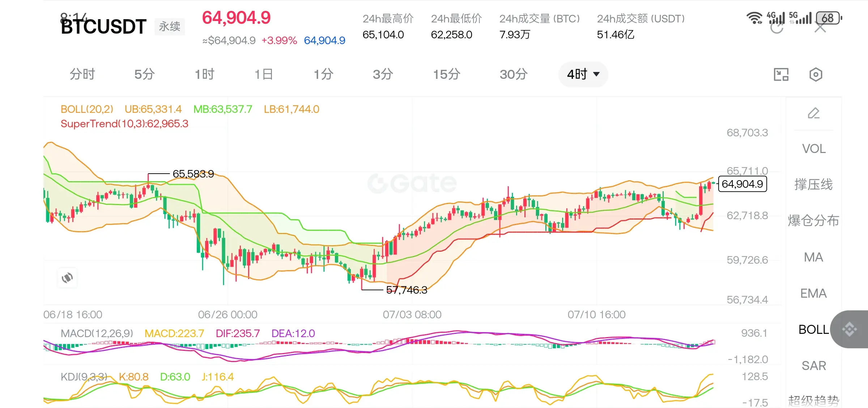Tap the 24h成交量 value 7.93万
Viewport: 868px width, 408px height.
pos(515,35)
